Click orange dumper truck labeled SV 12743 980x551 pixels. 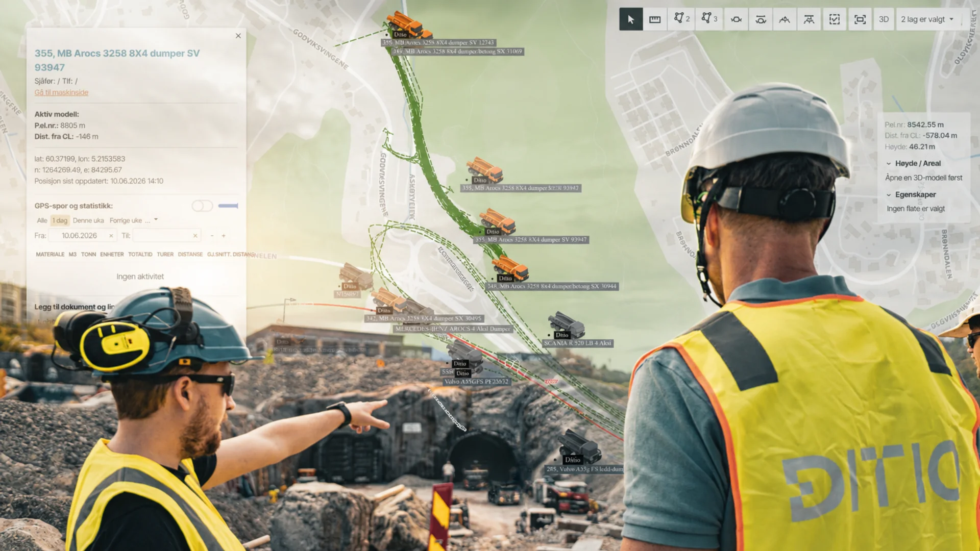click(406, 24)
